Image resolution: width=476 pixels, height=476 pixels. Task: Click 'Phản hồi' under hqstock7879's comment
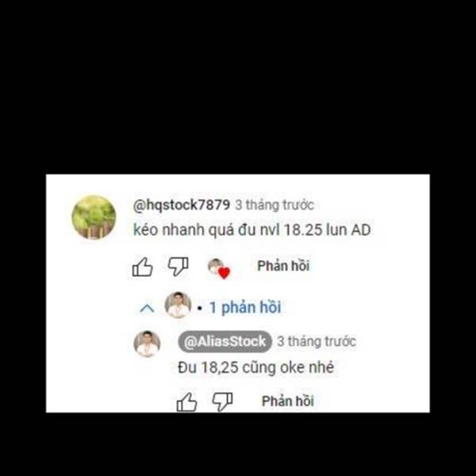[x=283, y=266]
